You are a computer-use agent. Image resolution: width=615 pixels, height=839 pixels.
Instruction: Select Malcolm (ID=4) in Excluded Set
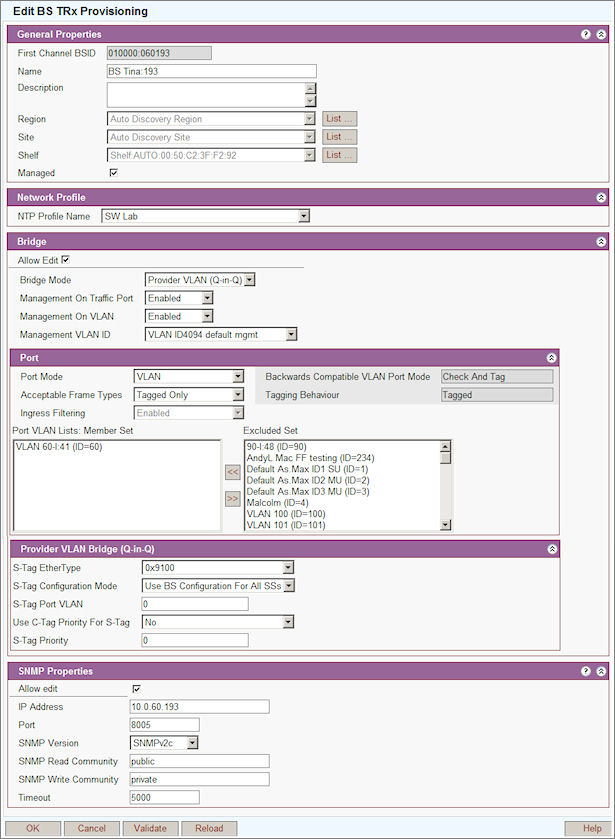coord(279,503)
